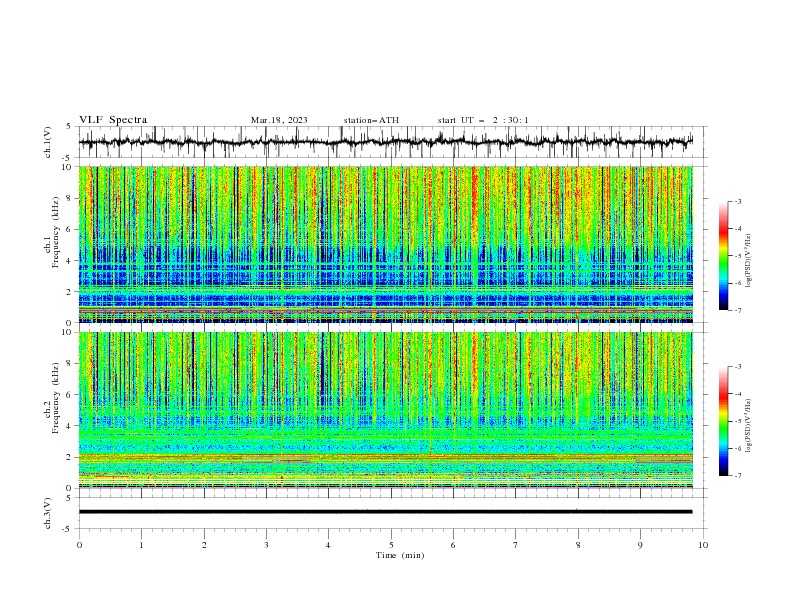Click the "1" tick on the time axis

[x=141, y=545]
